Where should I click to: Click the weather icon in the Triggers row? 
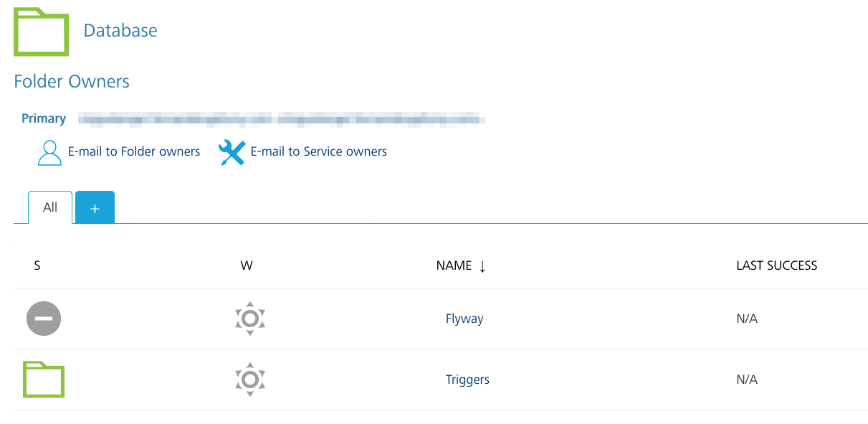point(249,380)
